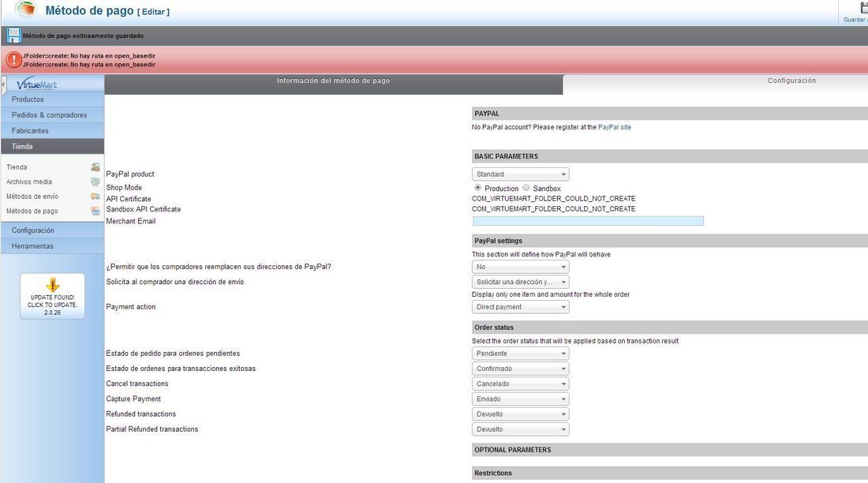The width and height of the screenshot is (868, 483).
Task: Click the Cancel transactions label
Action: click(x=137, y=384)
